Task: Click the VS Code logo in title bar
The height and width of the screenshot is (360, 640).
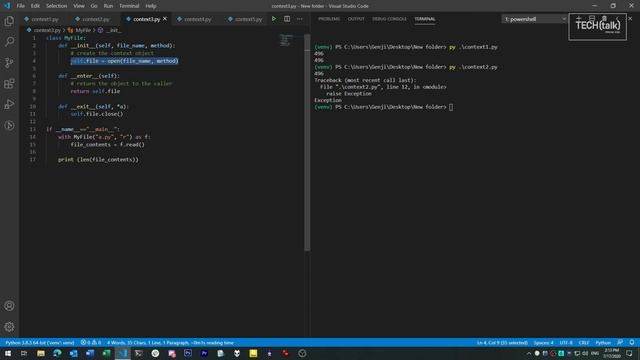Action: pyautogui.click(x=7, y=6)
